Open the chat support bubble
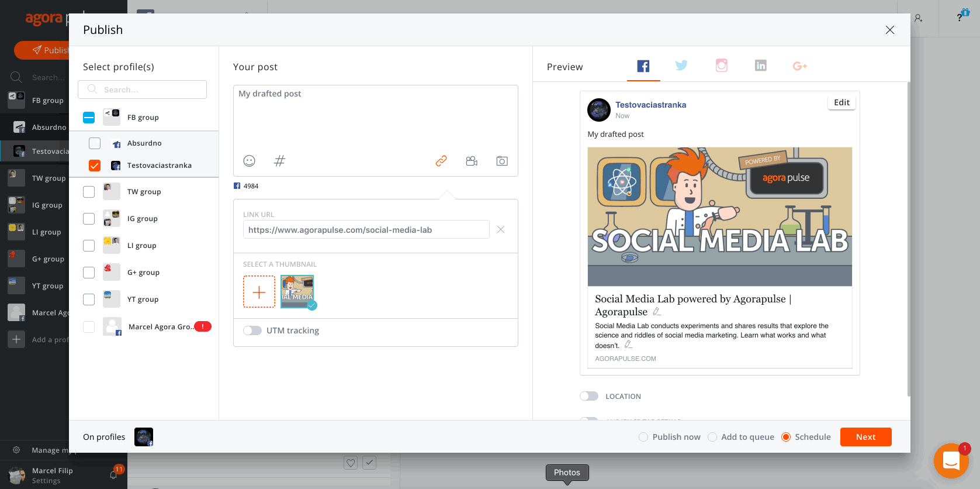The height and width of the screenshot is (489, 980). [x=951, y=461]
